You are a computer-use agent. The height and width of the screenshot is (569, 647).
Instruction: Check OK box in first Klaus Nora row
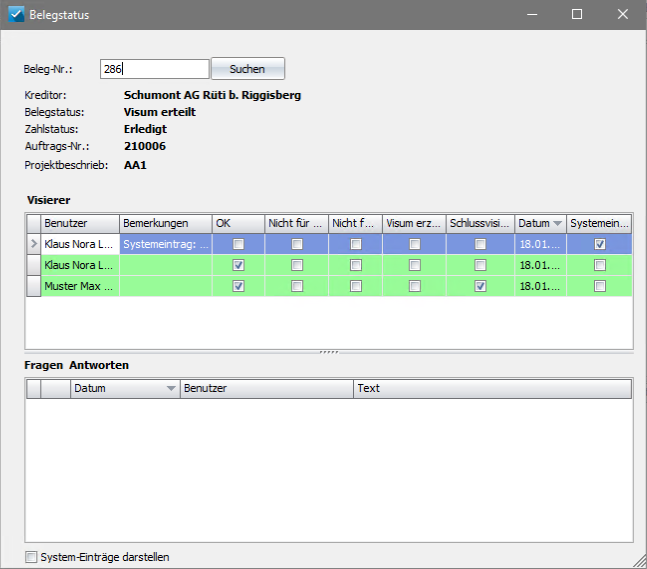(x=238, y=244)
